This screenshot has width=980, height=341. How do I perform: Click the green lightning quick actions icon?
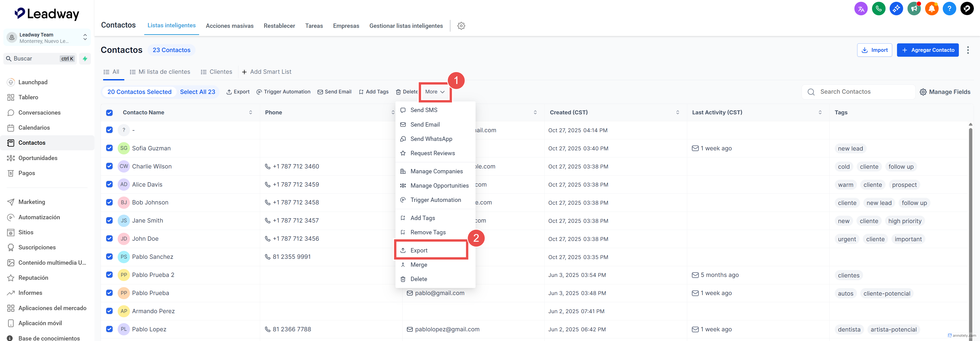[85, 59]
